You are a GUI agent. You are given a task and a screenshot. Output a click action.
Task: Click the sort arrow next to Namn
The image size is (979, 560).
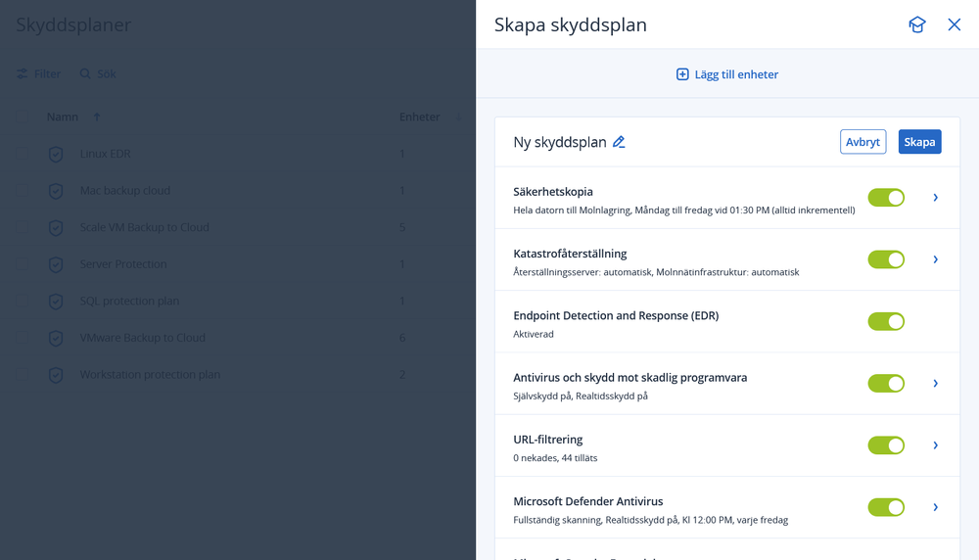click(96, 117)
